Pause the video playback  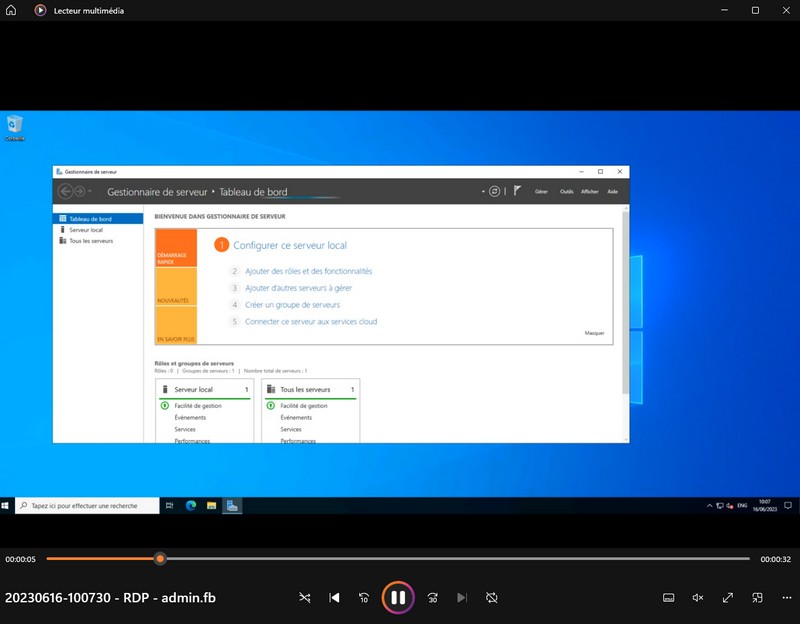[x=397, y=598]
